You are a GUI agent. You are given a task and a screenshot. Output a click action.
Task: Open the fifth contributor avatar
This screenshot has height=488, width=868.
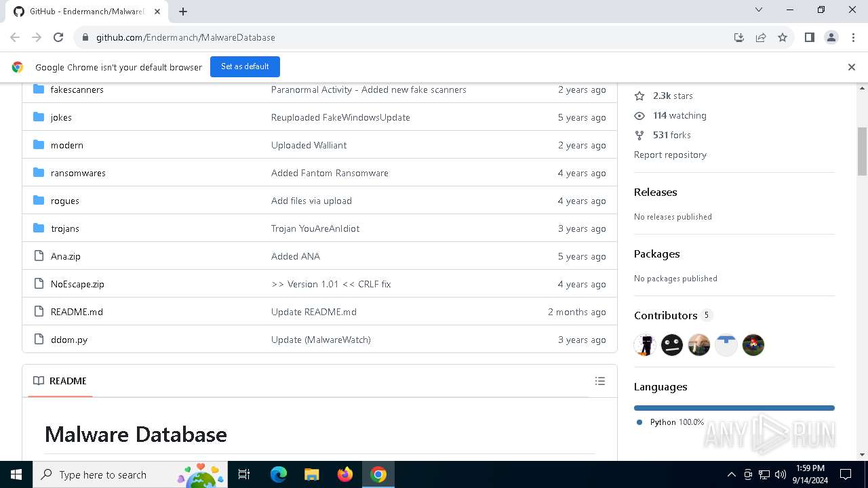753,345
